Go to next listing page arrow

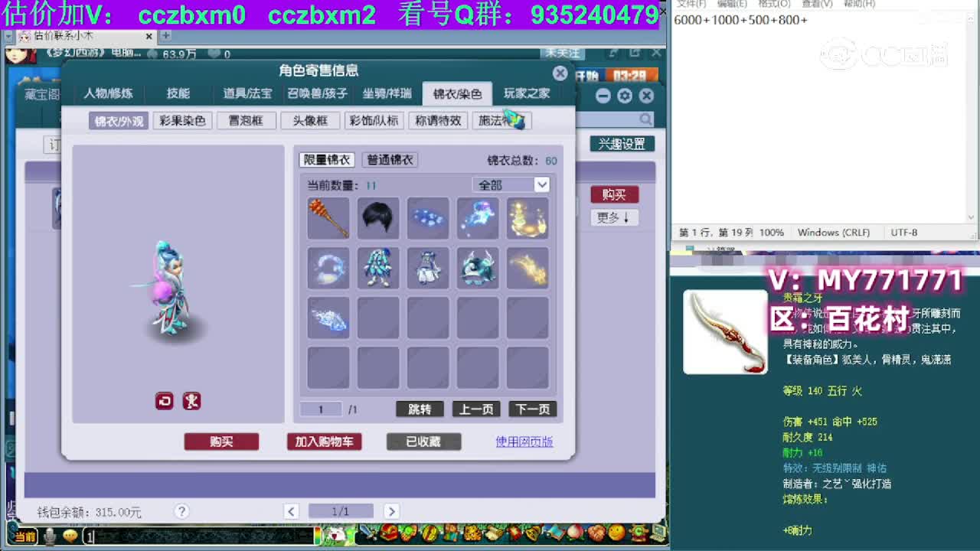[x=391, y=511]
